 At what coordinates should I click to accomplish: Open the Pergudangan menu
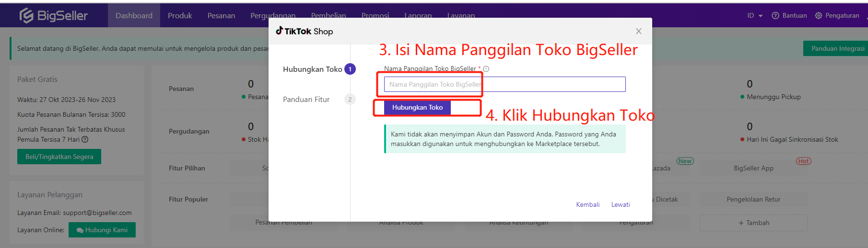273,16
